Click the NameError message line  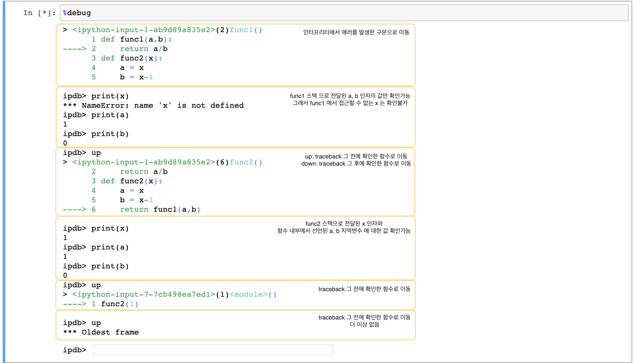click(153, 105)
